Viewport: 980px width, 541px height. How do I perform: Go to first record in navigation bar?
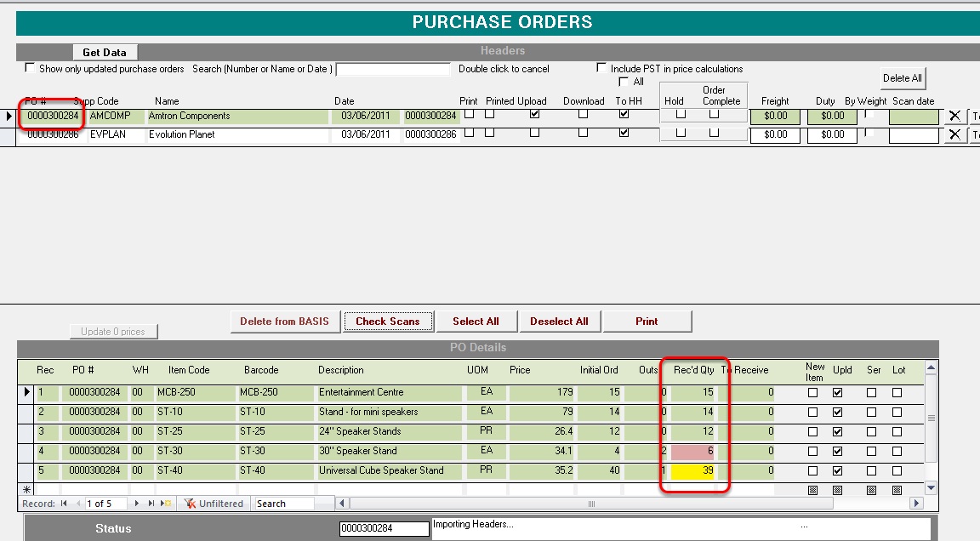point(64,504)
